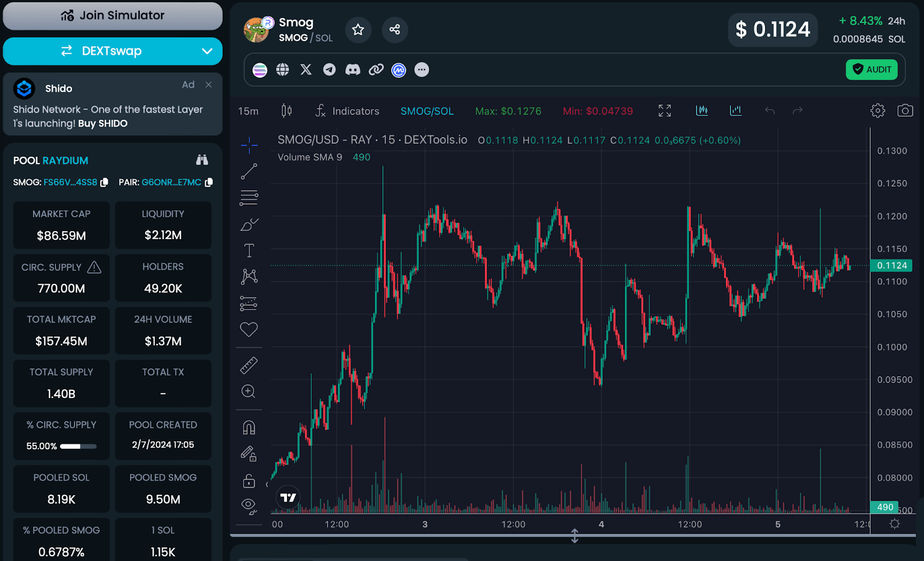
Task: Add Smog to favorites with star
Action: pos(358,29)
